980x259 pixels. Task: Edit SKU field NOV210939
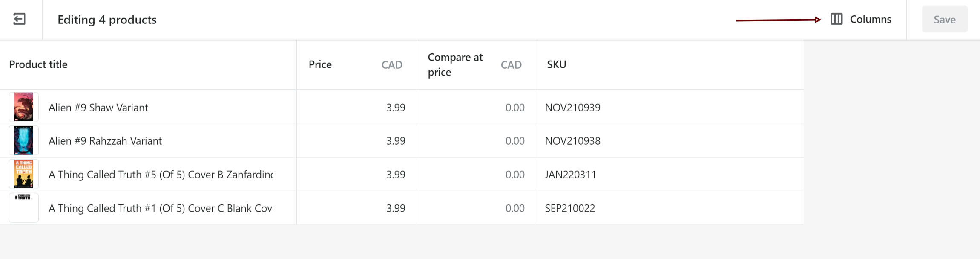point(670,107)
